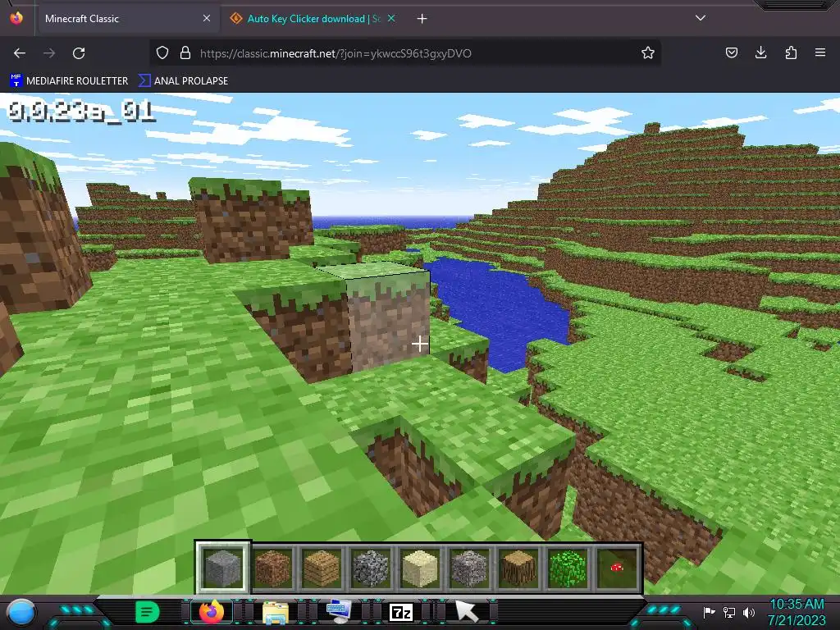Save page to Pocket
Screen dimensions: 840x630
point(731,52)
